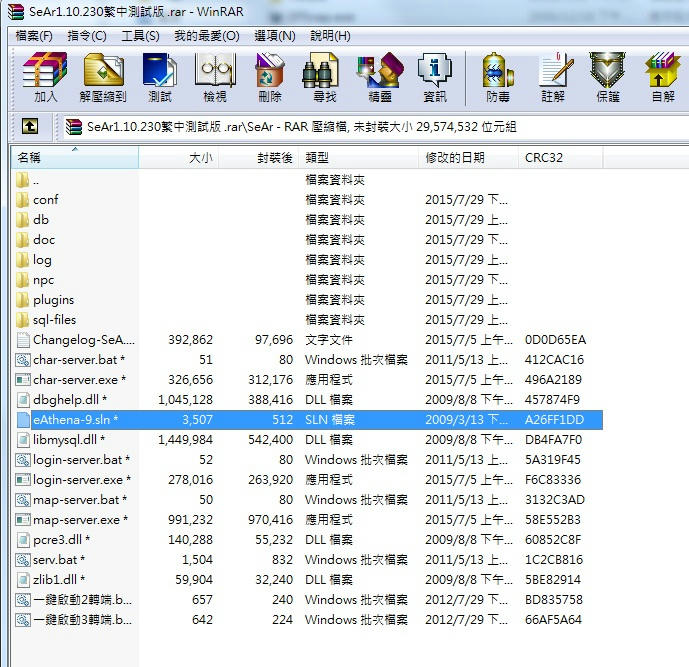Click CRC32 value 66AF5A64
689x667 pixels.
[553, 620]
